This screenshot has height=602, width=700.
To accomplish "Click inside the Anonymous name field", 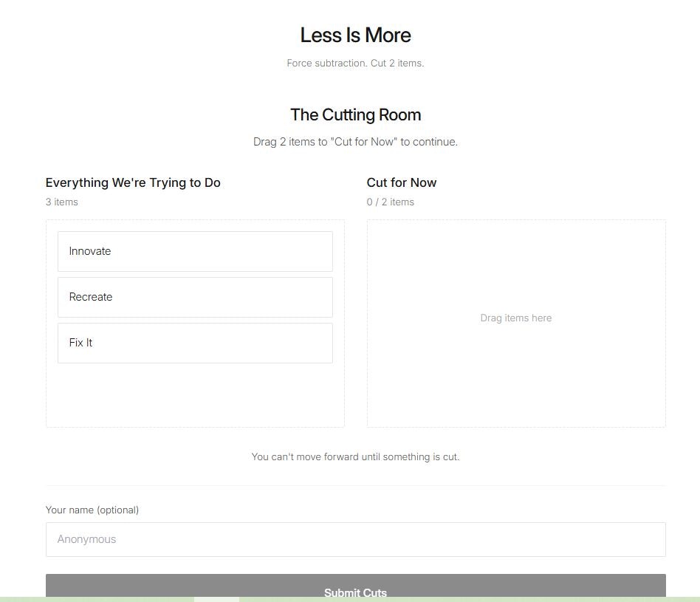I will click(355, 539).
